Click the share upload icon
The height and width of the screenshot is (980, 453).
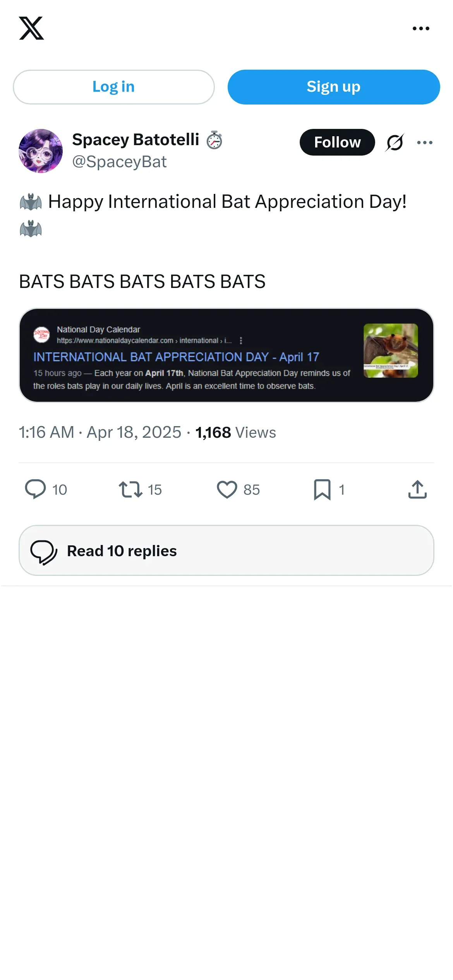417,489
